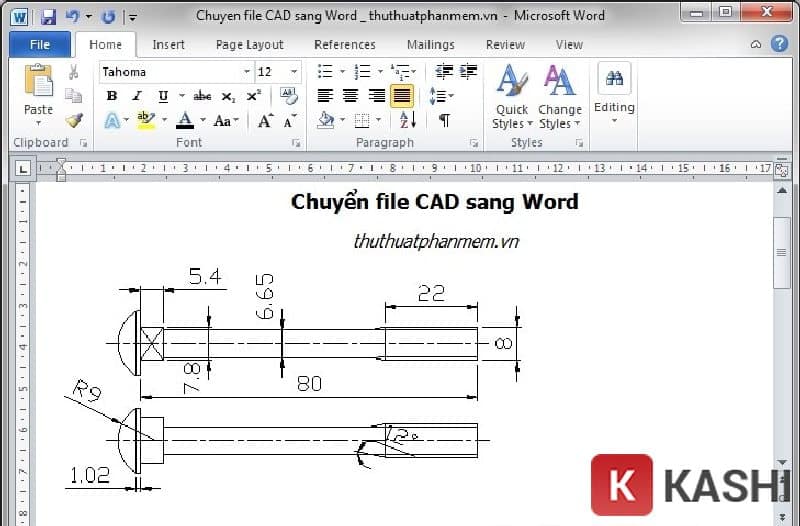
Task: Toggle Italic formatting
Action: pos(137,96)
